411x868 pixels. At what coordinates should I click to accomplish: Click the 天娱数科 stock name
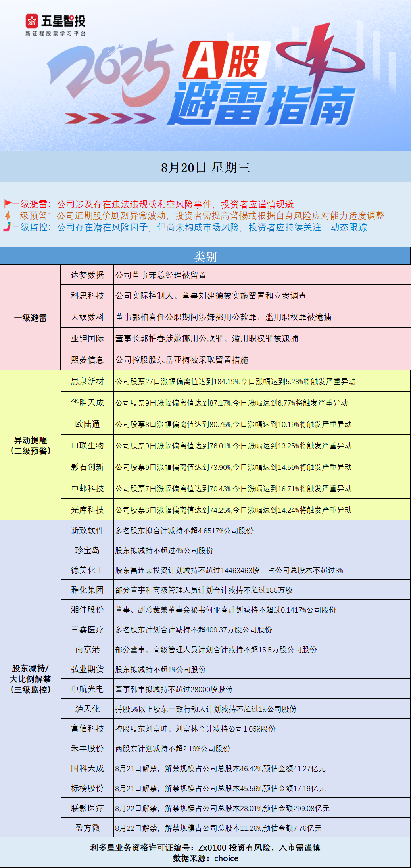point(87,317)
